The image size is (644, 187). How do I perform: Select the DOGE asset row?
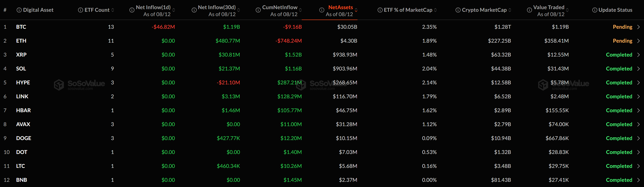(322, 138)
